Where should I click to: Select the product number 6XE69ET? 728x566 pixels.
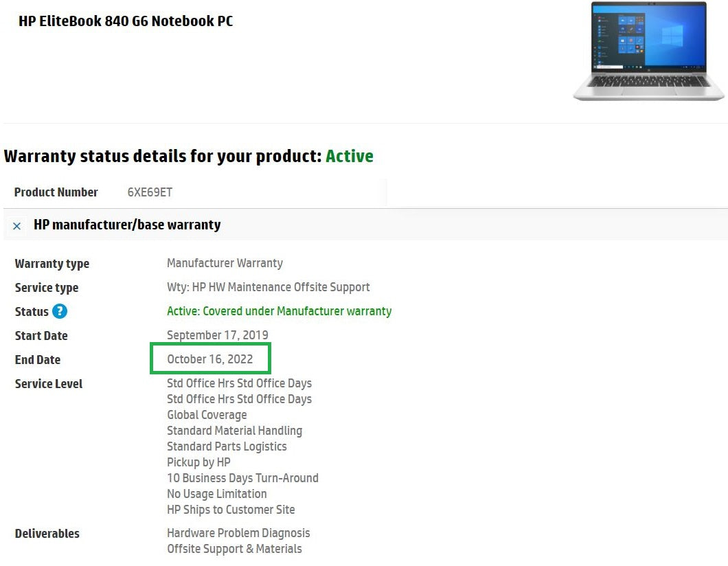click(148, 192)
